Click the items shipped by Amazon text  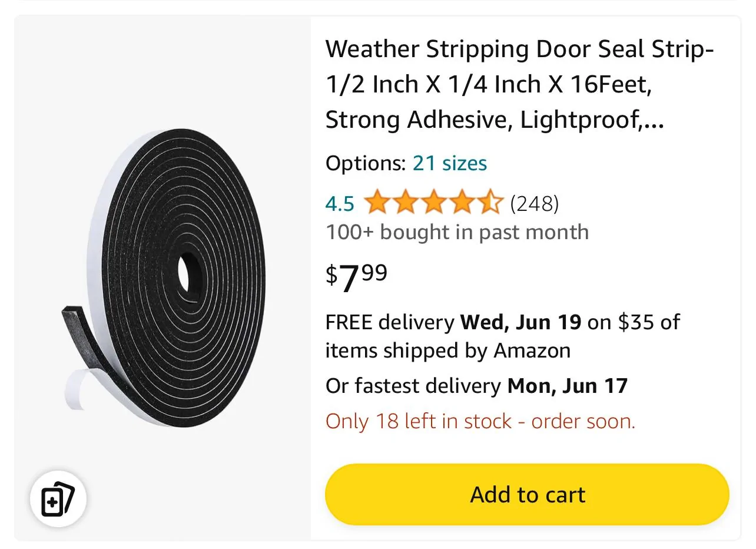447,350
